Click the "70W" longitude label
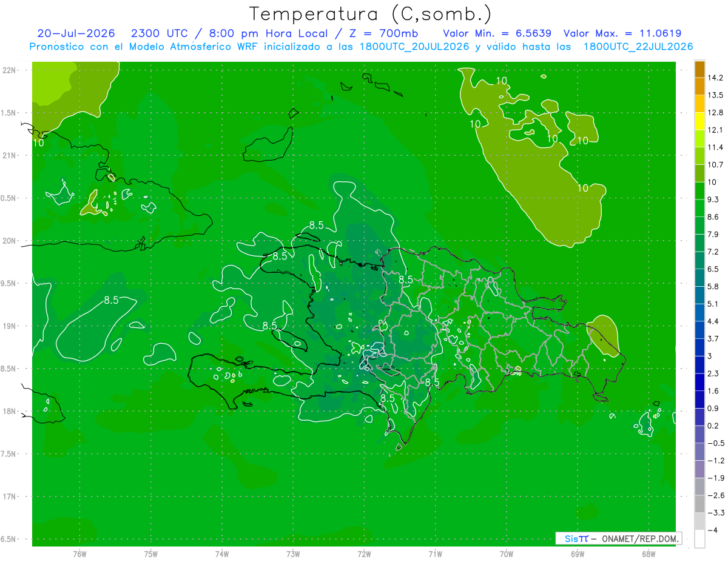Screen dimensions: 728x562 pyautogui.click(x=507, y=554)
